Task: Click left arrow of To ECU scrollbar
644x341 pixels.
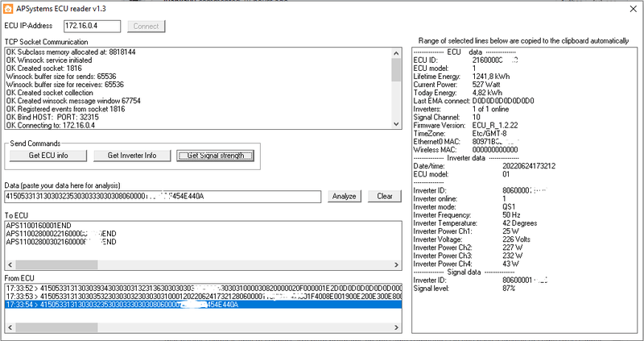Action: [x=10, y=265]
